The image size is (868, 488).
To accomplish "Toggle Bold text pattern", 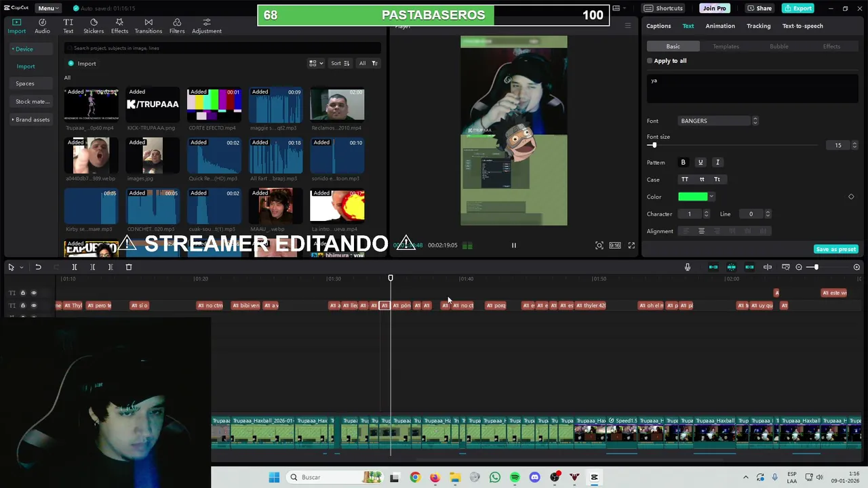I will tap(683, 162).
